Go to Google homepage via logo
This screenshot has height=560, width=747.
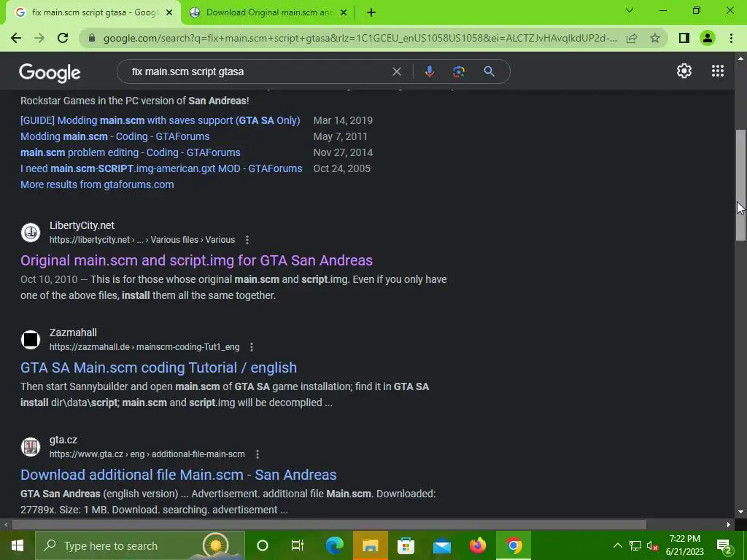coord(50,72)
